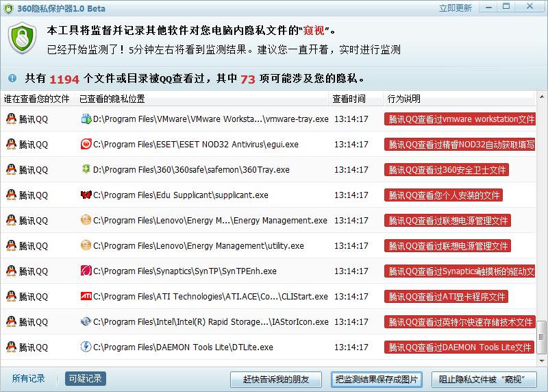Click 腾讯QQ name in the supplicant.exe row
This screenshot has height=392, width=548.
tap(33, 195)
